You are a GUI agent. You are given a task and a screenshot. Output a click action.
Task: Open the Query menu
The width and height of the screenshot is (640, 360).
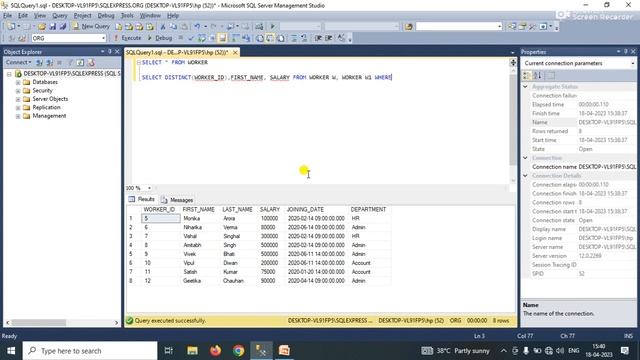pos(60,16)
